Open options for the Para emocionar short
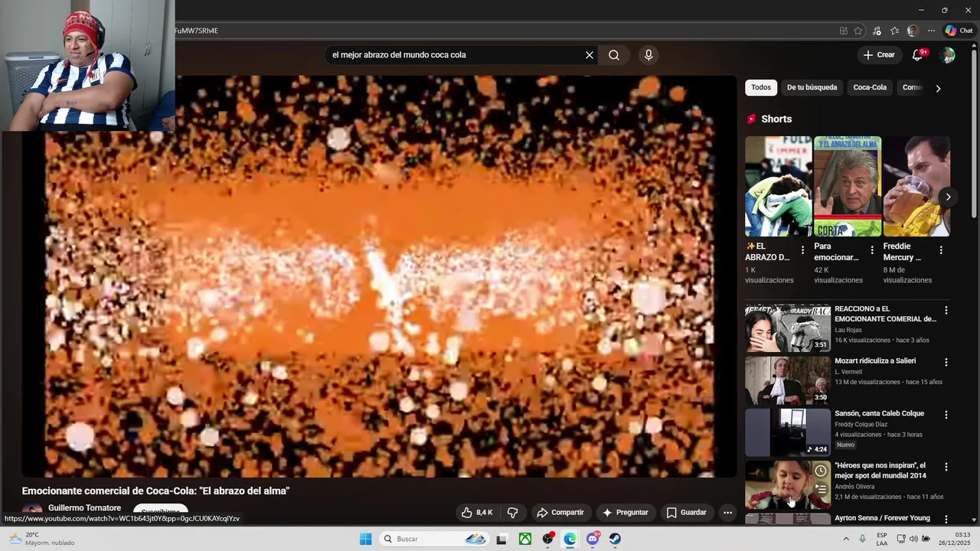 tap(871, 250)
